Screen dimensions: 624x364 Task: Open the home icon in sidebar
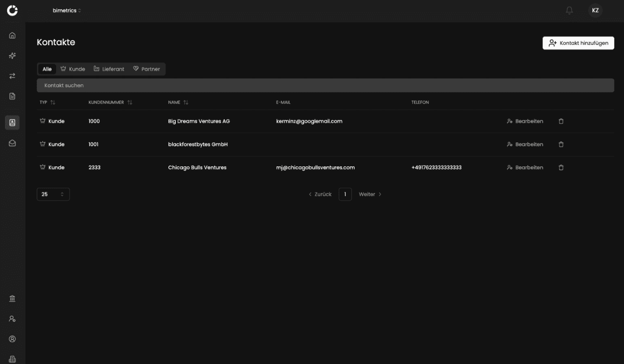tap(12, 36)
